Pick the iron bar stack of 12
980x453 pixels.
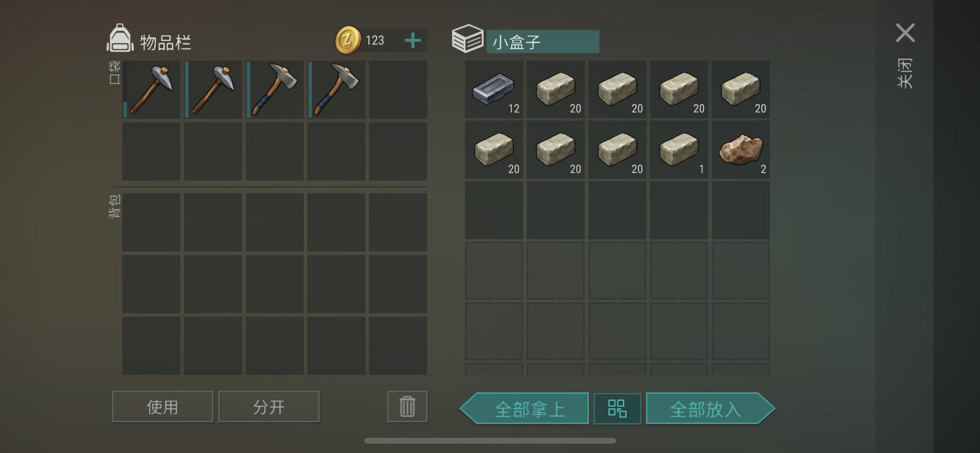pos(494,90)
